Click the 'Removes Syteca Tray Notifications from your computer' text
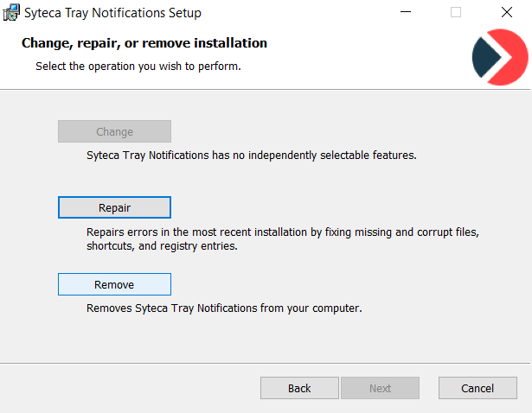Viewport: 532px width, 413px height. point(223,308)
